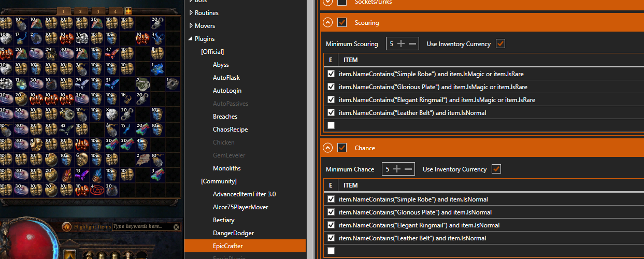Pick the golden mask stack of 6
644x259 pixels.
tap(83, 159)
